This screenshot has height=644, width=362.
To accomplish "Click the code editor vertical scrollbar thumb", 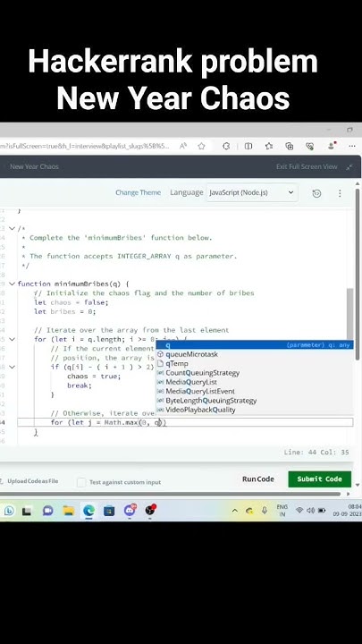I will 350,313.
